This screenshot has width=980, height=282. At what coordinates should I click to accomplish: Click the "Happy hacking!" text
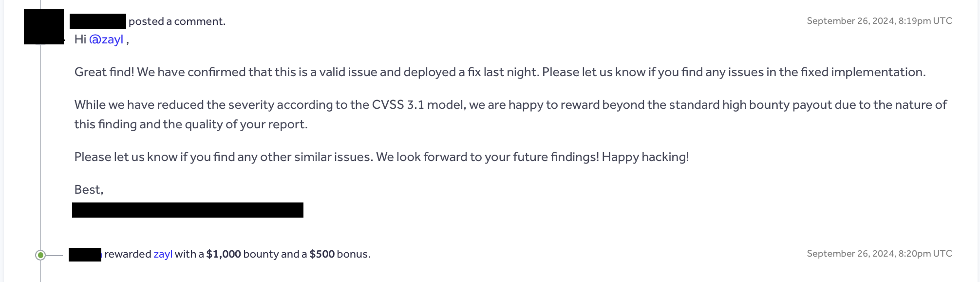tap(645, 157)
